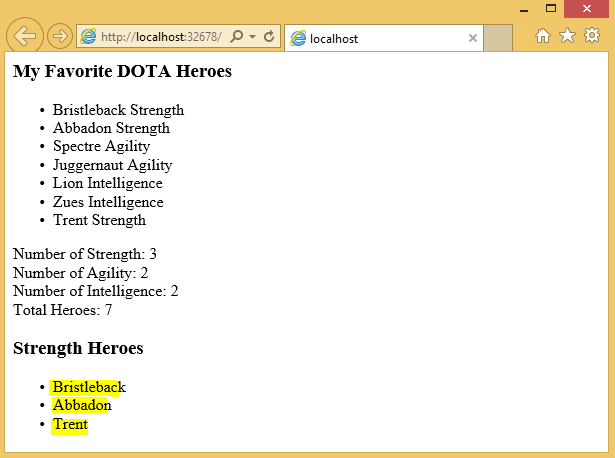Click the 'Zues Intelligence' list item
This screenshot has width=615, height=458.
pyautogui.click(x=108, y=202)
